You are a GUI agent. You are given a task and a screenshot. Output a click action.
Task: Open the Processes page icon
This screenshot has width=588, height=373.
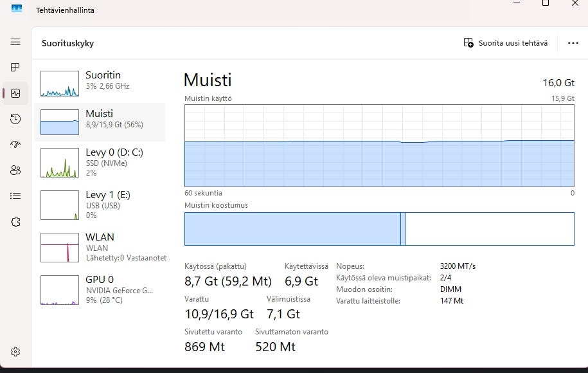click(x=15, y=68)
